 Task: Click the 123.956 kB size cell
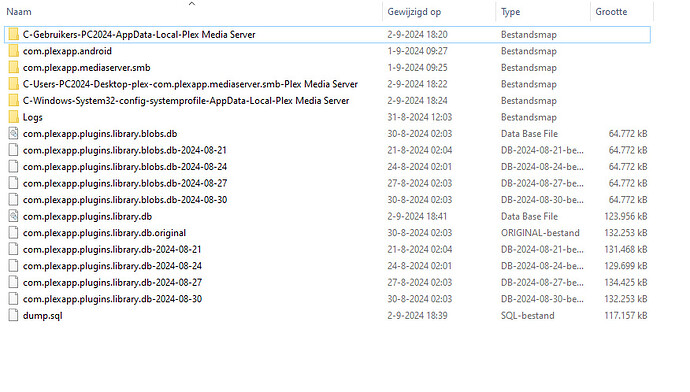626,216
